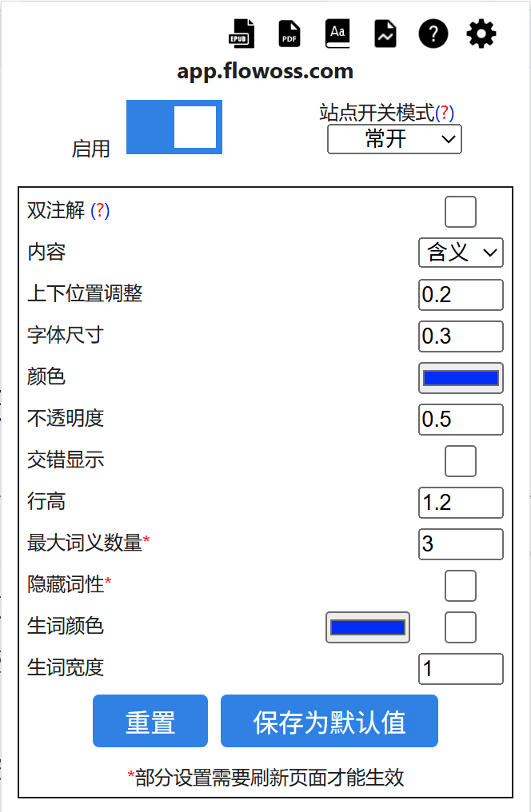Check the 双注解 checkbox

[x=461, y=212]
